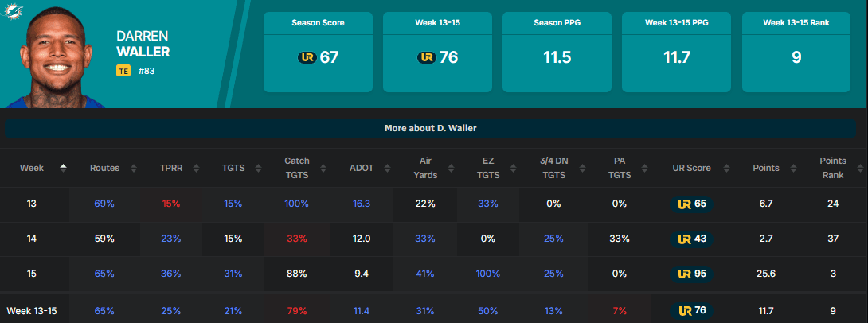Sort by Routes using its sort arrows
The image size is (868, 323).
[133, 168]
